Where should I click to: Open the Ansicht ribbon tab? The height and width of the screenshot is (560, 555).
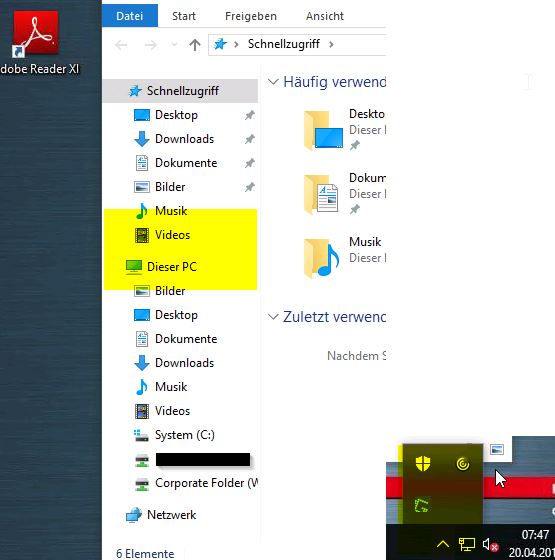(x=325, y=16)
